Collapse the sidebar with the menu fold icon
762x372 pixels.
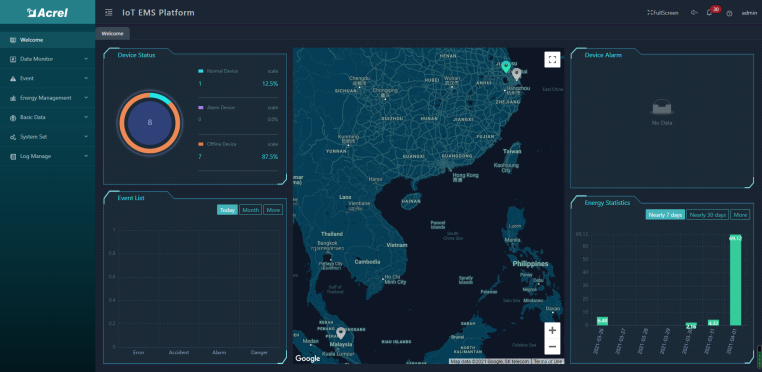(108, 13)
